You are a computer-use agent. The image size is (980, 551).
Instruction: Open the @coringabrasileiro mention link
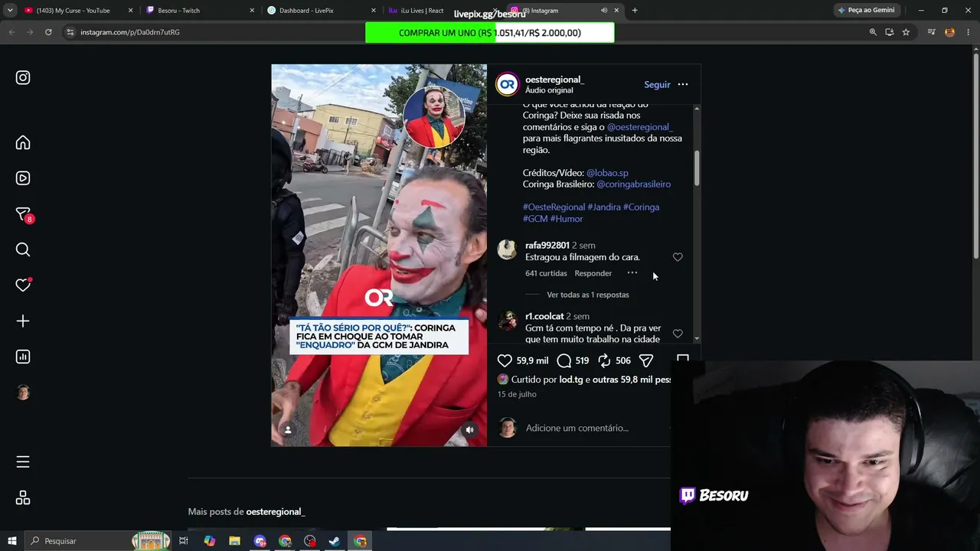(x=634, y=184)
